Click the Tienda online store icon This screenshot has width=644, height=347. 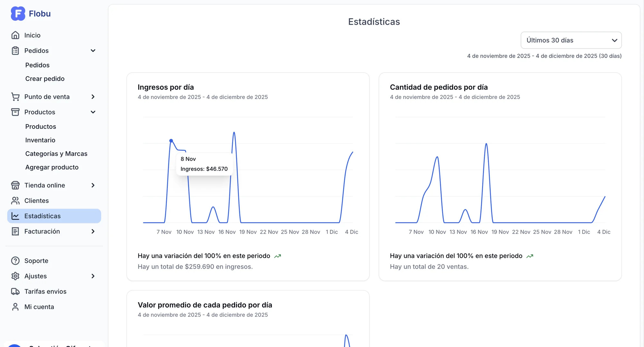[15, 185]
